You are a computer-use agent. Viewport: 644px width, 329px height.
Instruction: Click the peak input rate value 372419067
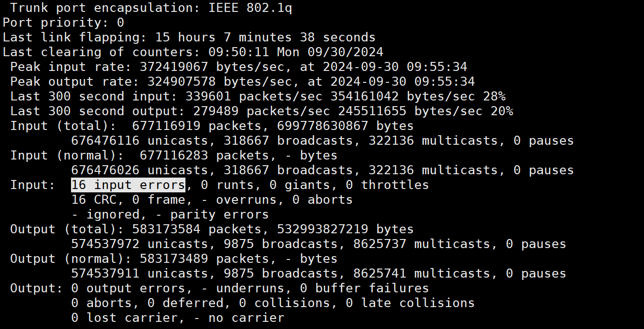(x=174, y=67)
